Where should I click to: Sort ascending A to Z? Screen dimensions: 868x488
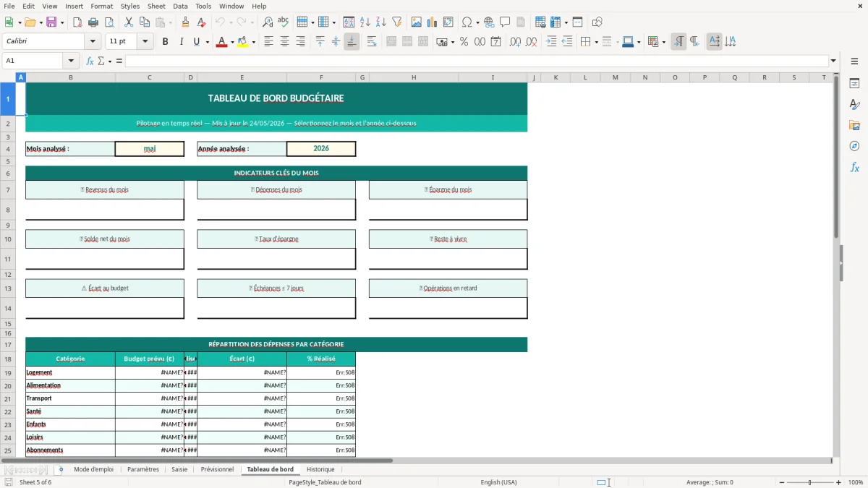[x=365, y=22]
